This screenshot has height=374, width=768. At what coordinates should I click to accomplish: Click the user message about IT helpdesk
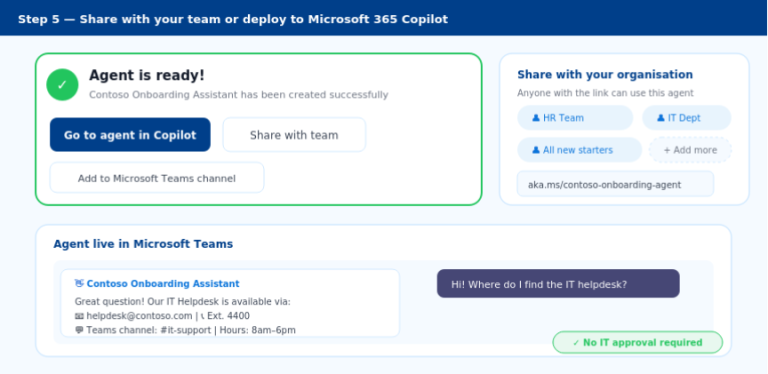[558, 284]
